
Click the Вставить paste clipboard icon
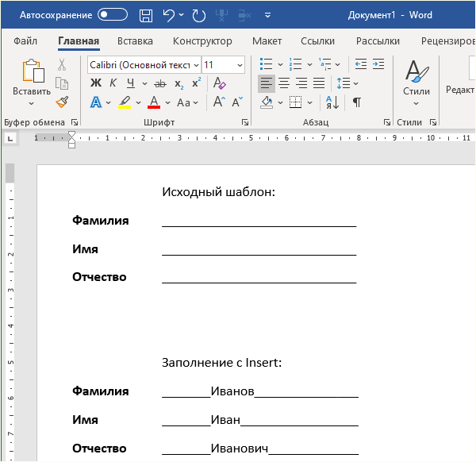tap(33, 71)
